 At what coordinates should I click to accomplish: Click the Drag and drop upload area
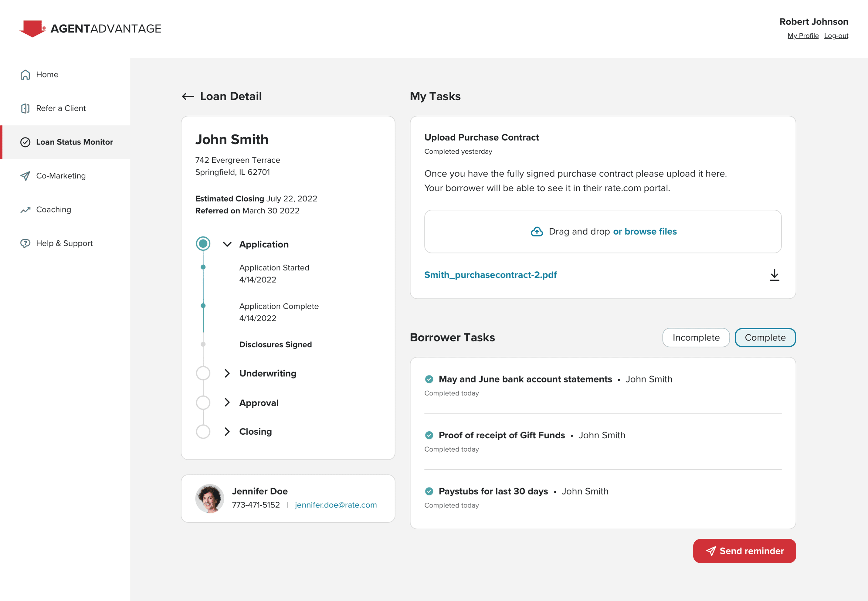click(603, 232)
